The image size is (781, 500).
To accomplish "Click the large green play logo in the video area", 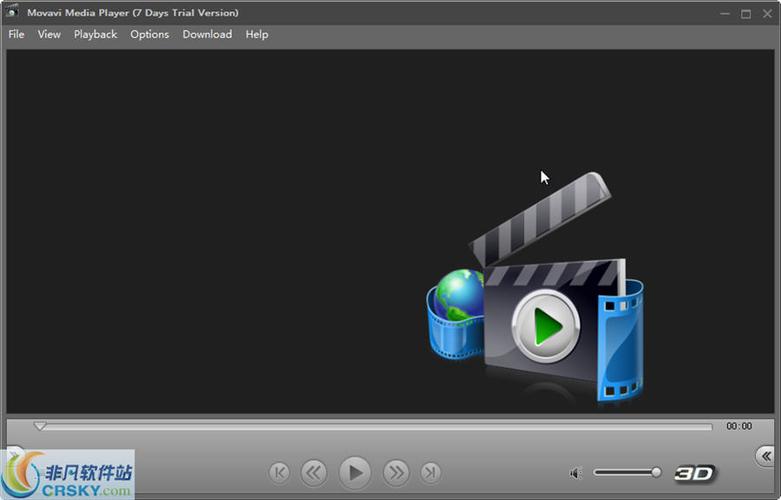I will (x=545, y=326).
